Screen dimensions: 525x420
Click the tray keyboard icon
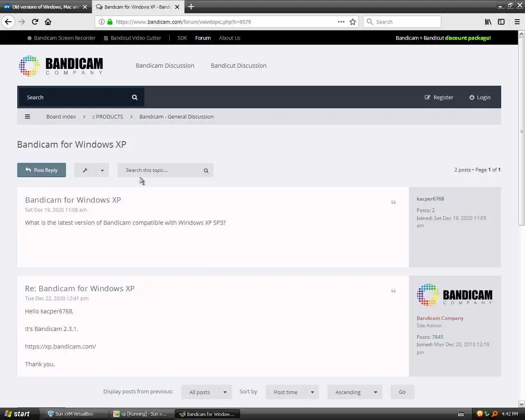[461, 414]
